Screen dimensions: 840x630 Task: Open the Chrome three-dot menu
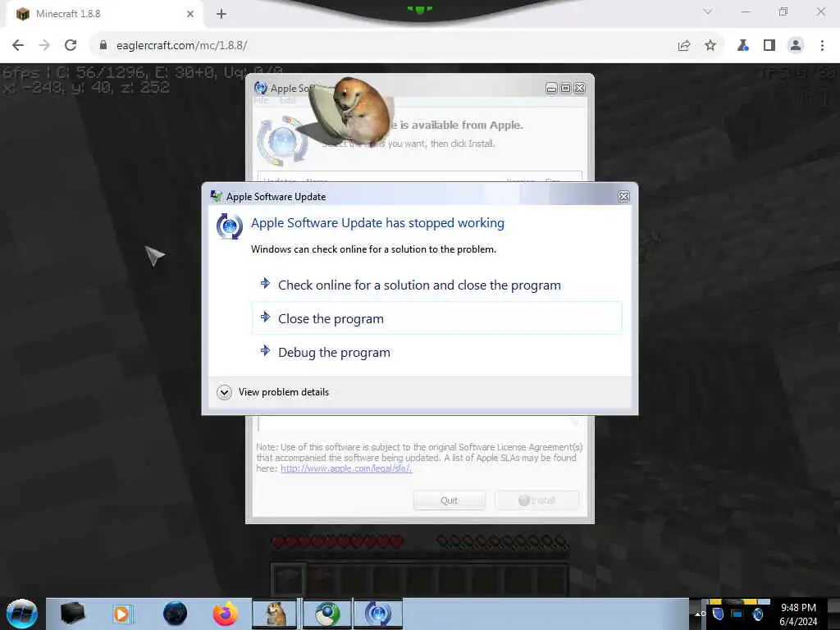[x=822, y=46]
